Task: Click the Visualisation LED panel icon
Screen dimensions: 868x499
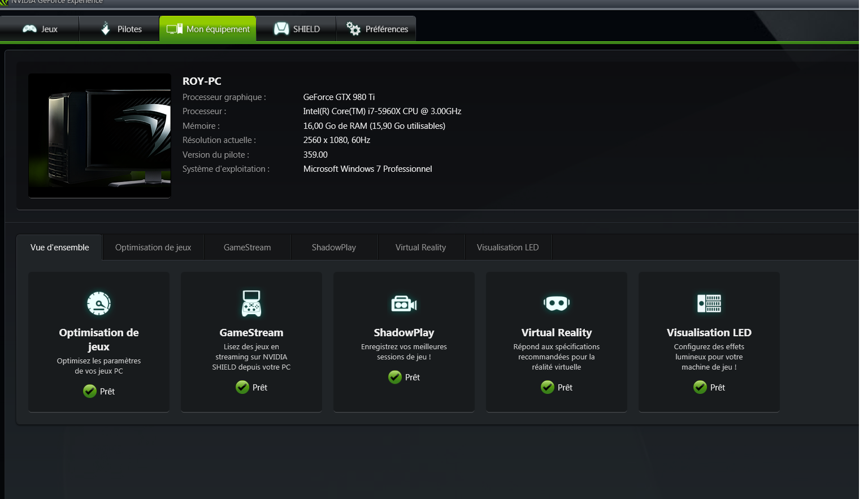Action: pos(709,303)
